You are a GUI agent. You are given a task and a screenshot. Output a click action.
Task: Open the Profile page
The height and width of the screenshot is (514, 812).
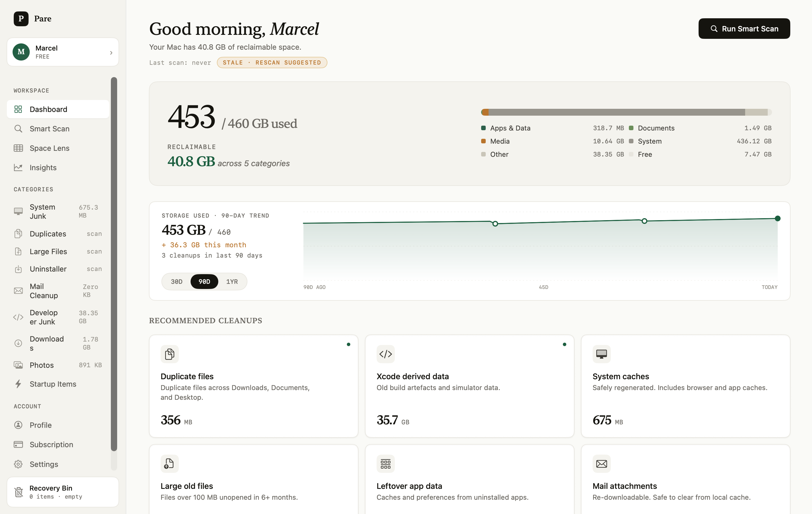tap(58, 425)
